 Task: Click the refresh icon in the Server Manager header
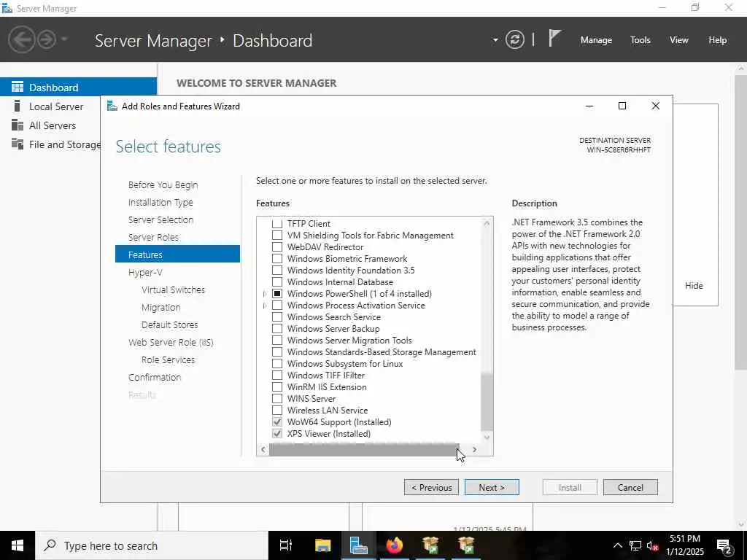coord(514,40)
